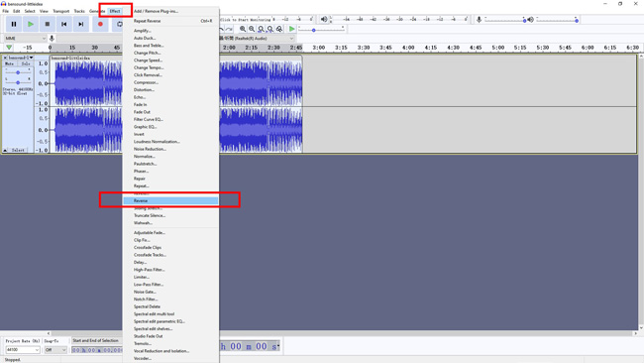
Task: Open the MME audio host dropdown
Action: pyautogui.click(x=25, y=39)
